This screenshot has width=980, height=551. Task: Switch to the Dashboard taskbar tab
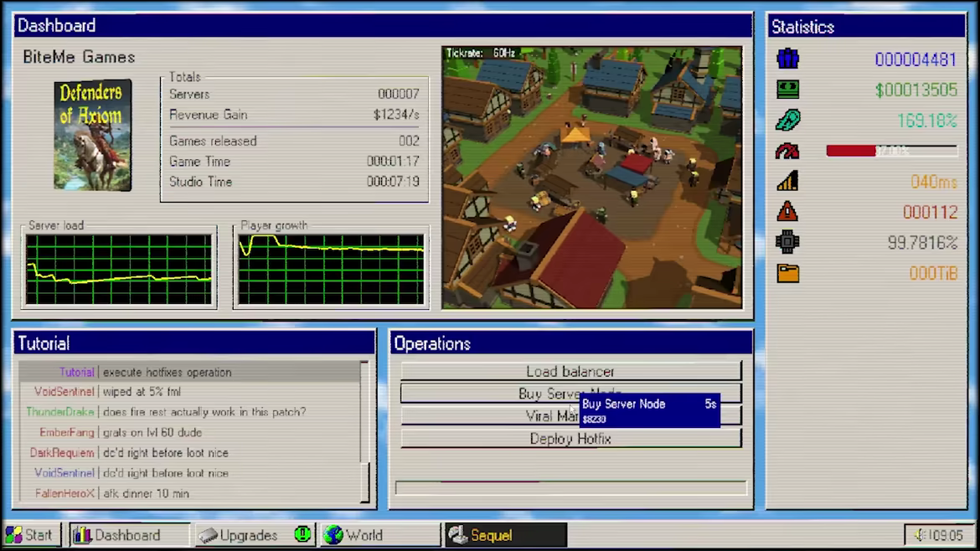128,535
